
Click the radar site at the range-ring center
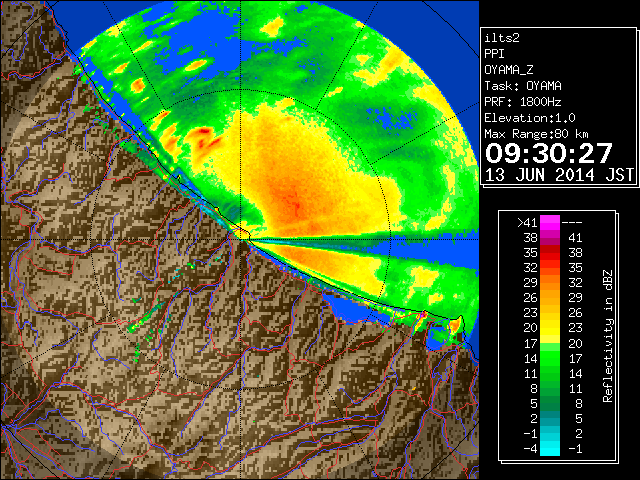pyautogui.click(x=242, y=239)
